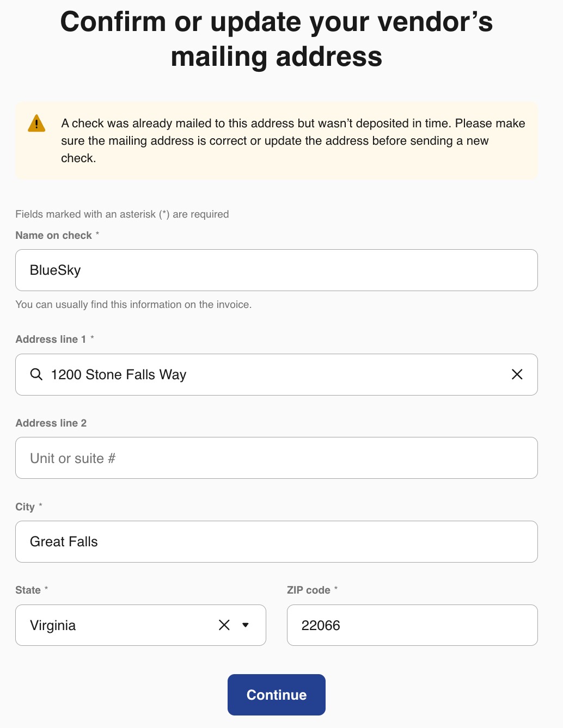Click the magnifier icon in Address line 1
563x728 pixels.
pyautogui.click(x=36, y=374)
